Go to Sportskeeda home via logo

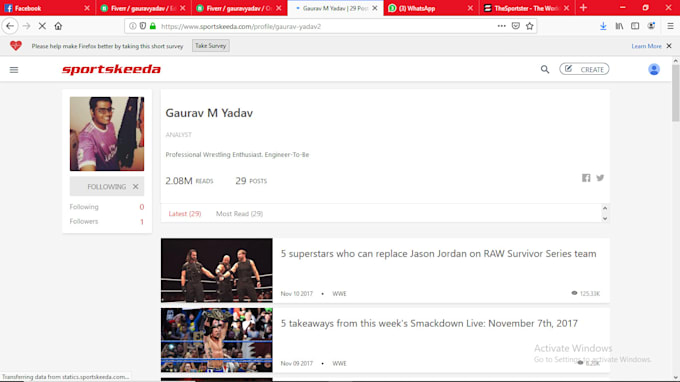click(111, 69)
